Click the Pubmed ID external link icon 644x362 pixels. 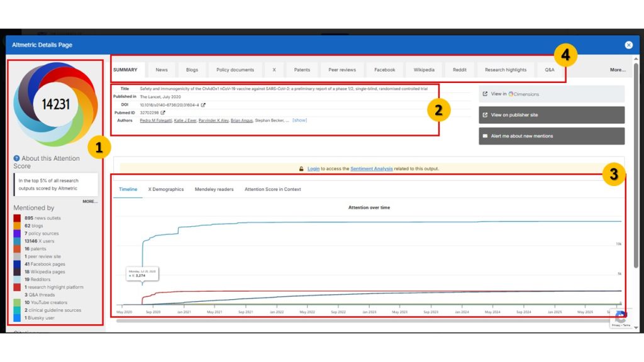(x=163, y=112)
